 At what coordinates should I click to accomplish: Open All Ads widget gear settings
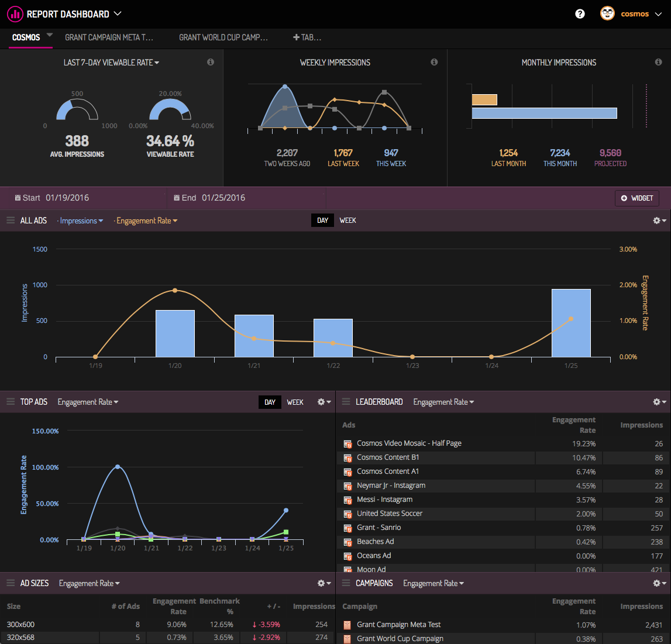click(659, 221)
